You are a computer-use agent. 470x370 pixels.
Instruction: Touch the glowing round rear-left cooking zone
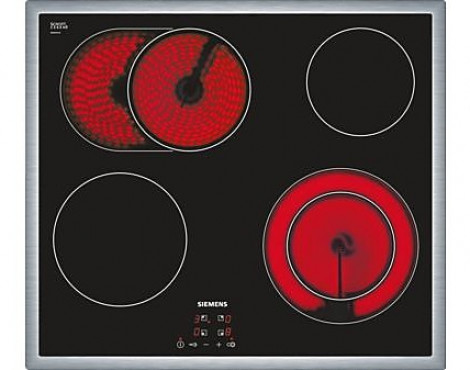(x=189, y=90)
